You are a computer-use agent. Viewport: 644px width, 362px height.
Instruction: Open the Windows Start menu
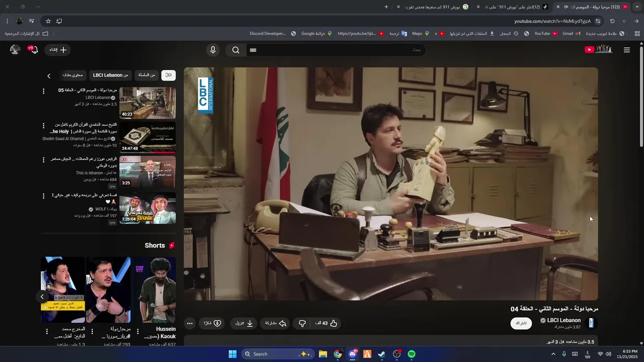232,354
